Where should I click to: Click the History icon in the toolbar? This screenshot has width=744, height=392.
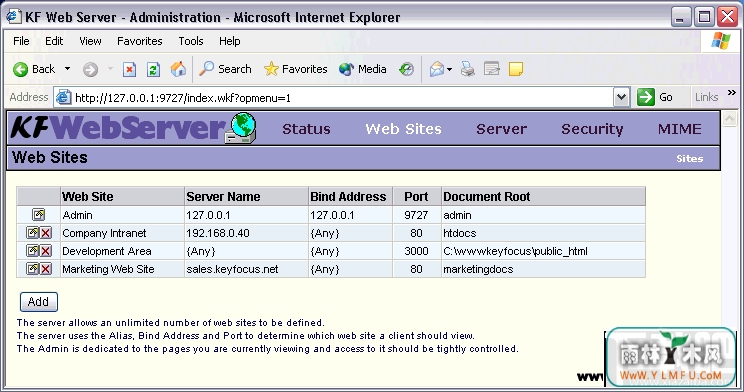click(x=406, y=69)
